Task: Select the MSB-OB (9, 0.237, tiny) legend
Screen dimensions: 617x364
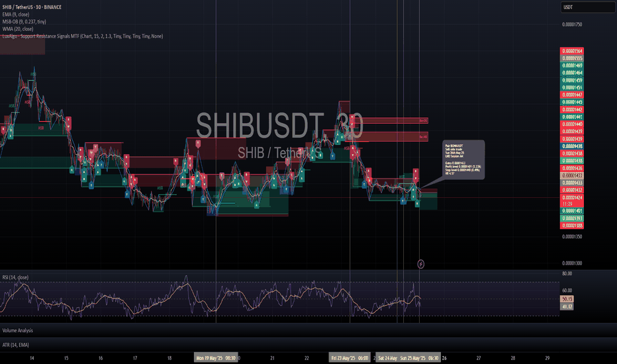Action: click(24, 22)
